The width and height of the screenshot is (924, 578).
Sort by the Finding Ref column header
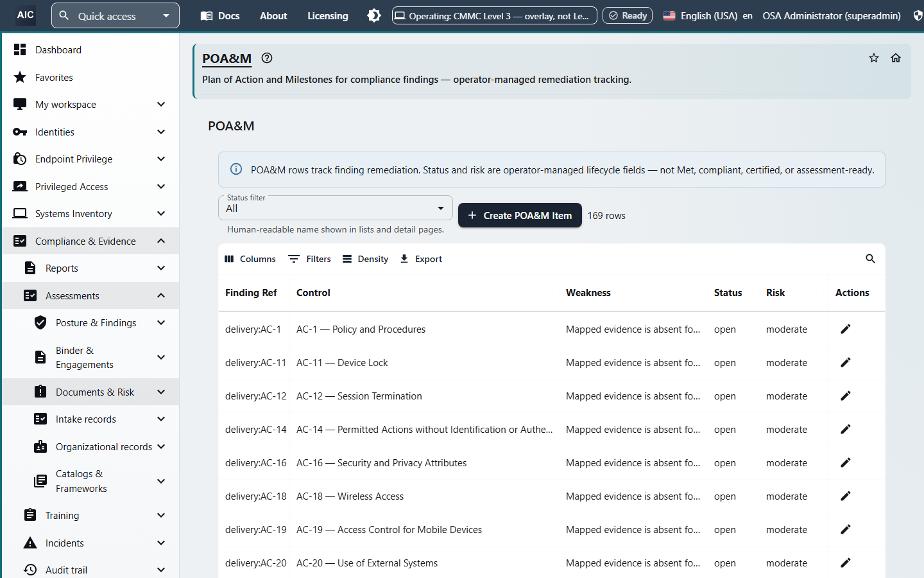pos(251,293)
